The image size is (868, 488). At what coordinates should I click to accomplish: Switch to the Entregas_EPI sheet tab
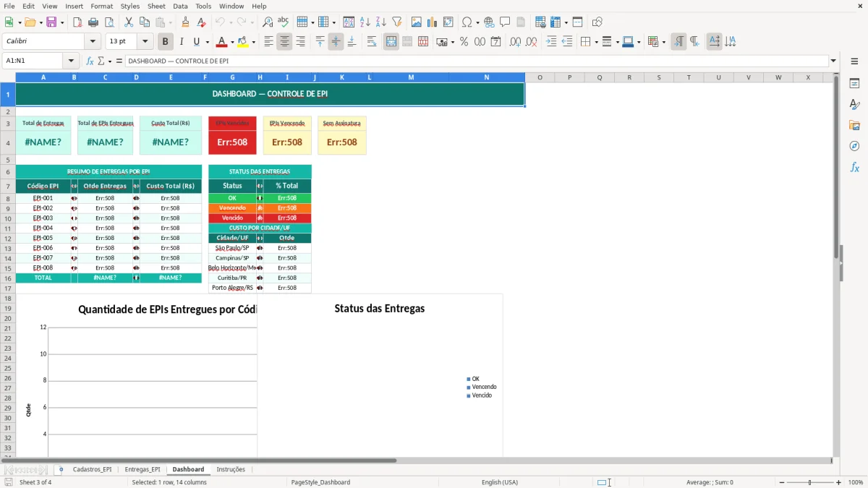point(142,468)
